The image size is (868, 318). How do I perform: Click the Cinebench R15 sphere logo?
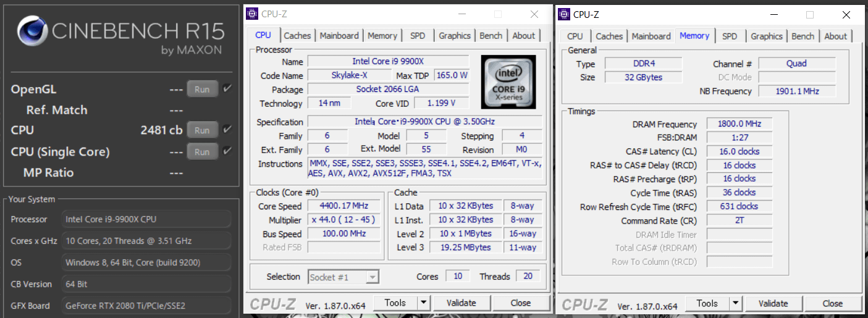point(32,31)
